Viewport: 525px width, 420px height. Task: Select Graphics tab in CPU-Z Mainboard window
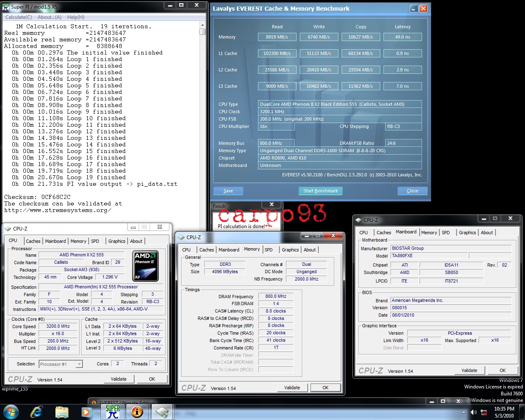pos(468,233)
